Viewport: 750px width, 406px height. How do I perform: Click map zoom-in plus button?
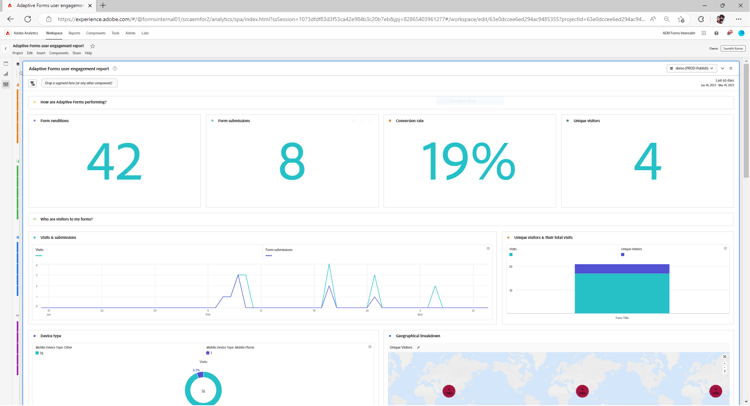[725, 363]
